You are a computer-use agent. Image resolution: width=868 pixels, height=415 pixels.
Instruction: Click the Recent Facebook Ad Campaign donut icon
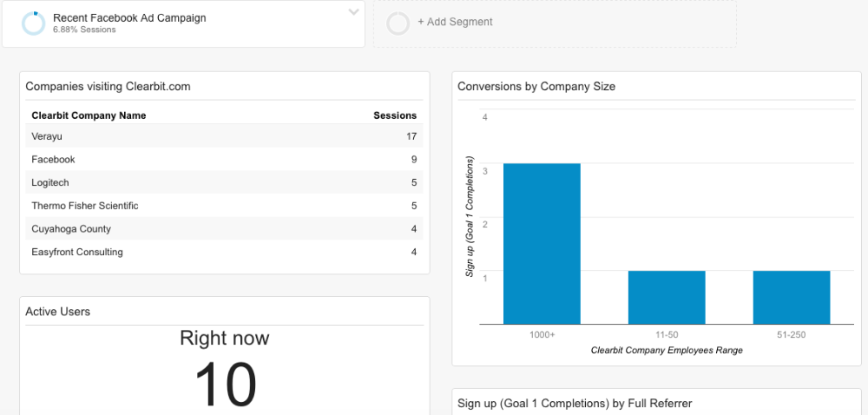(x=33, y=23)
